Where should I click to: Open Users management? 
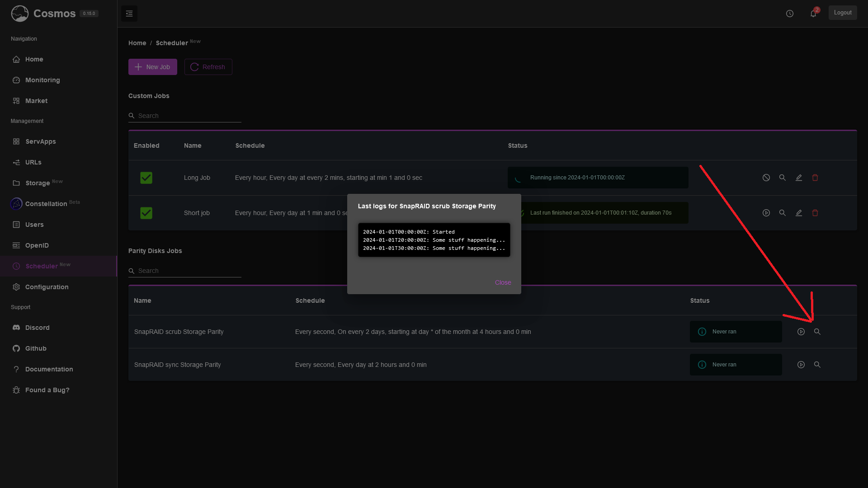(x=59, y=225)
